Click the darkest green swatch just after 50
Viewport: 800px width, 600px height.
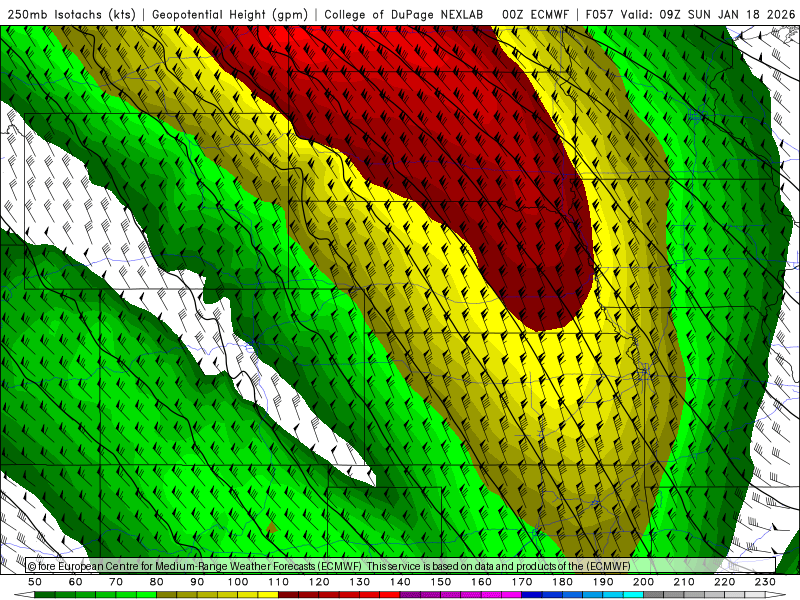point(45,595)
